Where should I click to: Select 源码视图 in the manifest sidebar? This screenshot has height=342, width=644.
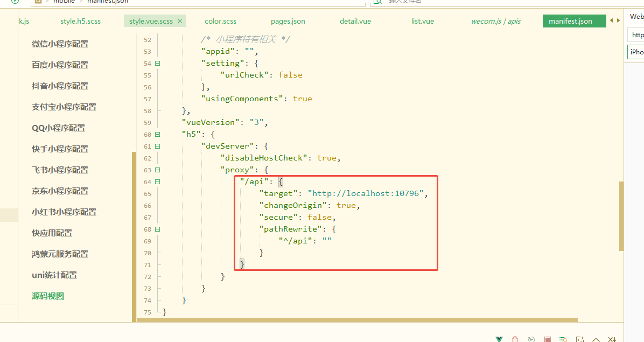[x=48, y=296]
